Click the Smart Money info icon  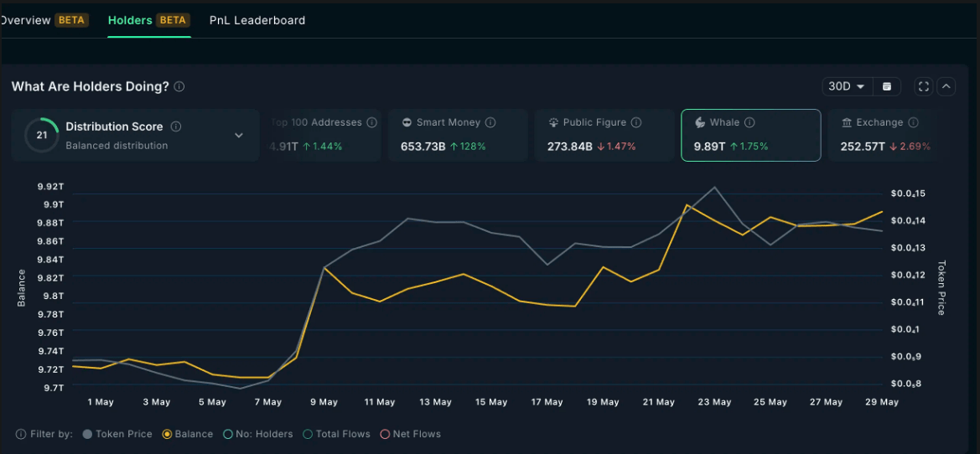click(x=490, y=122)
